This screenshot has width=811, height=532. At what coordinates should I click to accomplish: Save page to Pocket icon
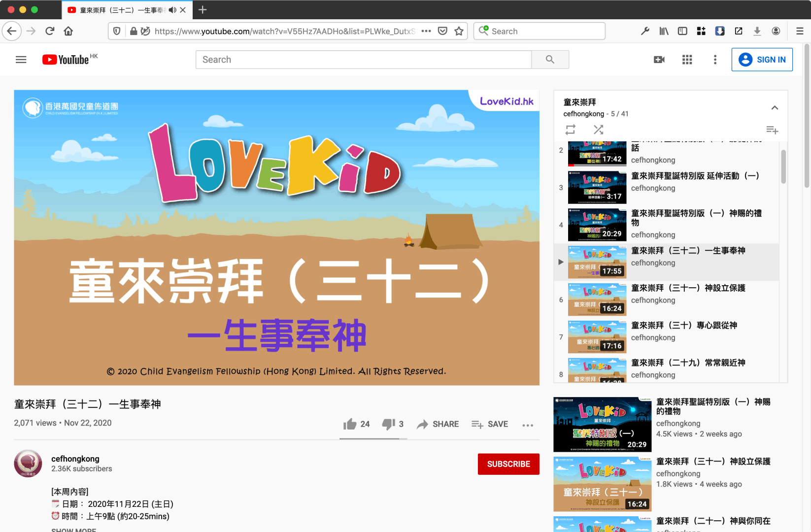click(x=442, y=31)
